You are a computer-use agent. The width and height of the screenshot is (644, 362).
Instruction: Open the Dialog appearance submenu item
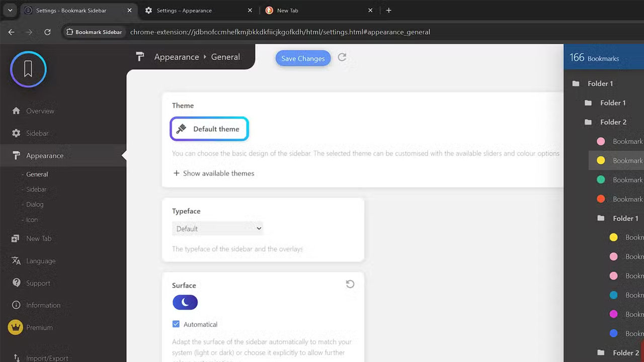click(35, 205)
